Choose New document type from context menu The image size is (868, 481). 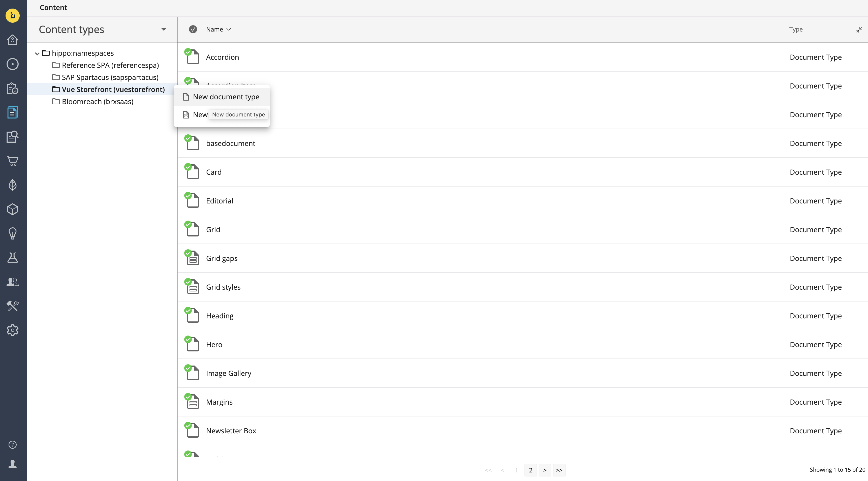click(x=226, y=97)
